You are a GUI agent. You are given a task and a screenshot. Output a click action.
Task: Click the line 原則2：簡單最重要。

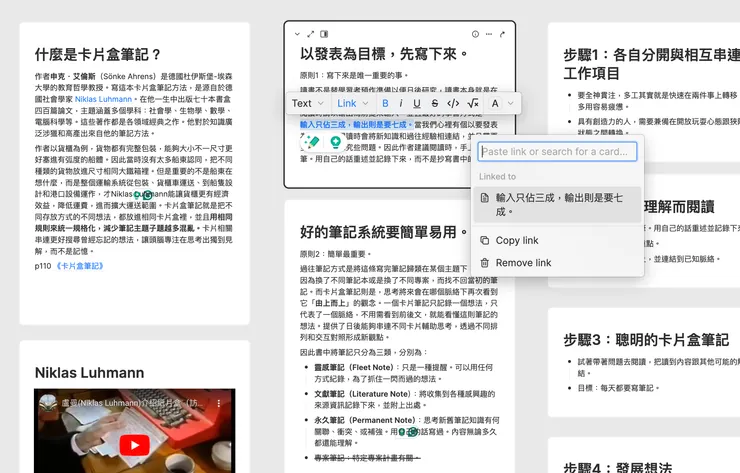coord(336,254)
